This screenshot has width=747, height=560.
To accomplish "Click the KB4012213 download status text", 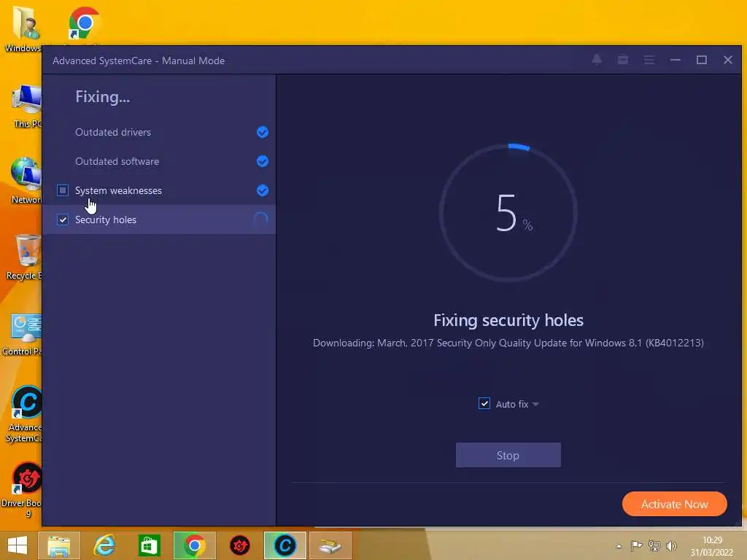I will [508, 343].
